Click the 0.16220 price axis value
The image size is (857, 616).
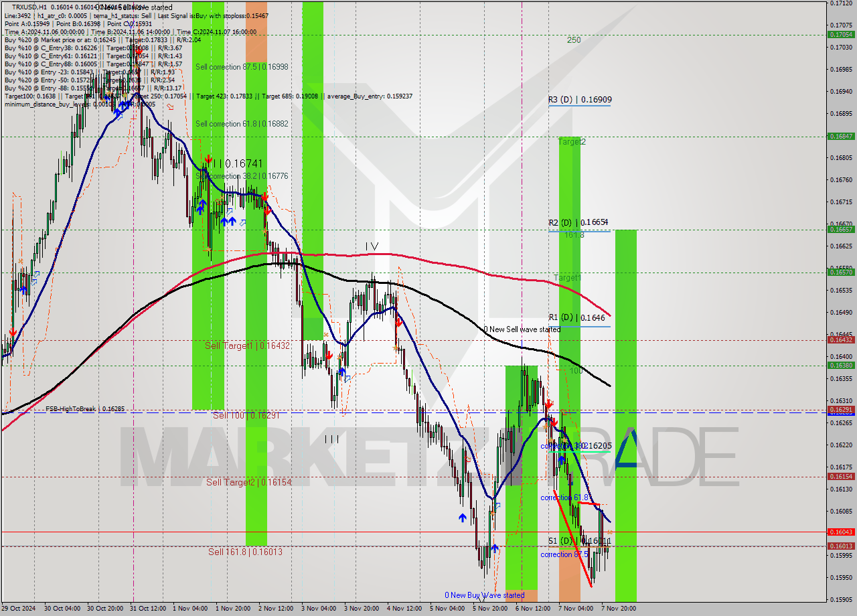tap(841, 445)
